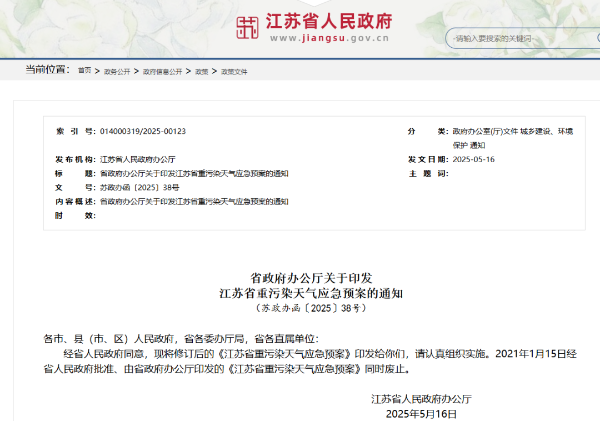600x421 pixels.
Task: Click the 当前位置 label
Action: tap(48, 70)
